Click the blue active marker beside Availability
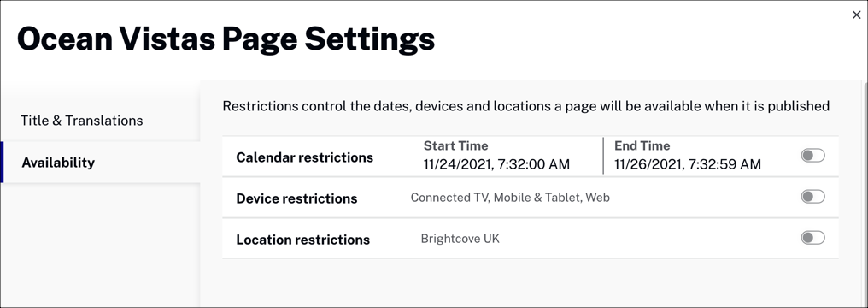The height and width of the screenshot is (308, 868). tap(2, 163)
